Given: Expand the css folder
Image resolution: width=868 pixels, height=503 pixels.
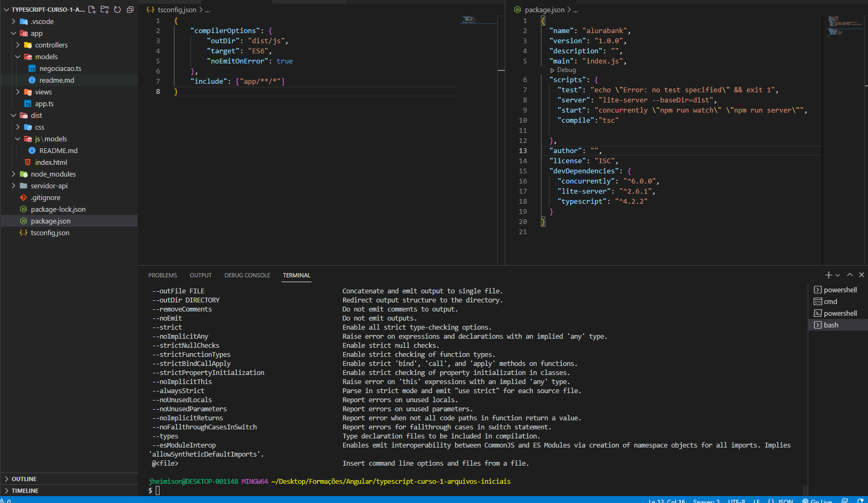Looking at the screenshot, I should tap(69, 127).
